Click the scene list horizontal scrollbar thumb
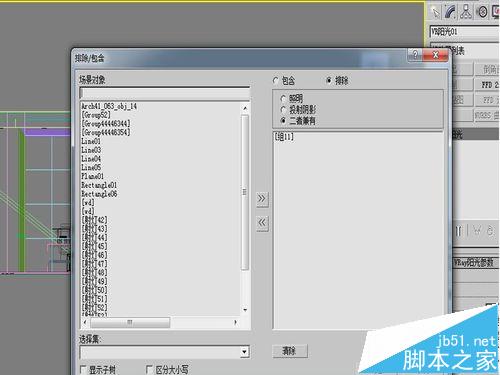Viewport: 500px width, 375px height. [130, 322]
